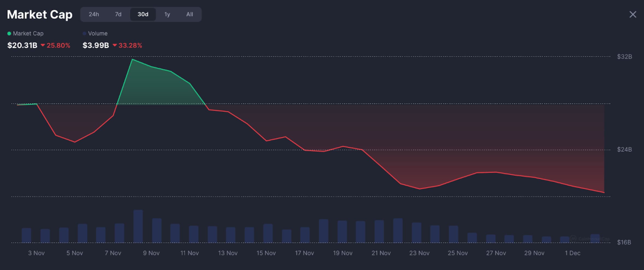Switch to the 24h time range
Image resolution: width=644 pixels, height=270 pixels.
(94, 14)
